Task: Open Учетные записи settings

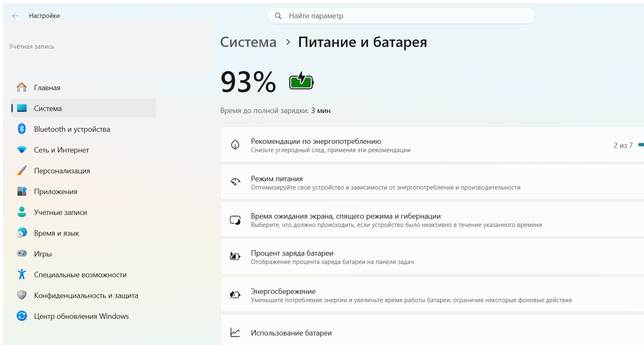Action: (84, 212)
